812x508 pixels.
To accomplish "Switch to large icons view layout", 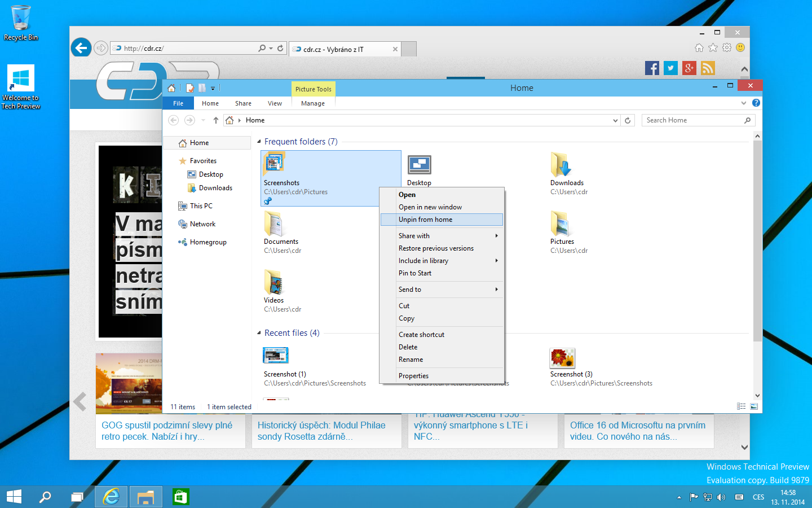I will pyautogui.click(x=754, y=406).
